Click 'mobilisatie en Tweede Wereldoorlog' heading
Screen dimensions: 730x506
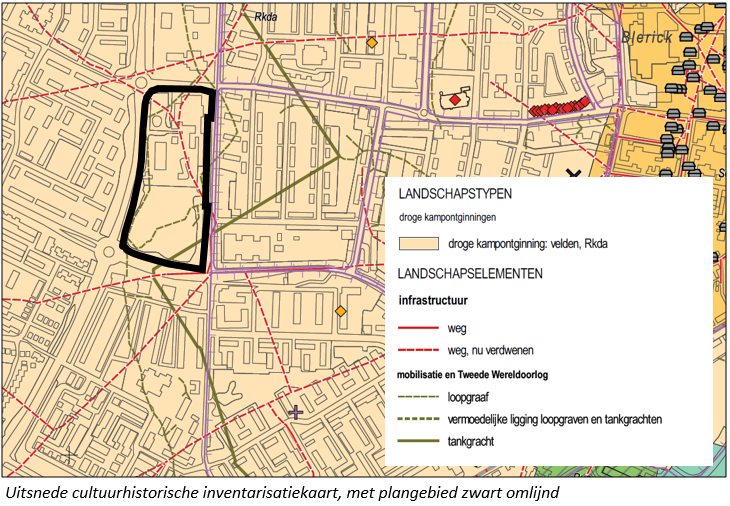tap(472, 375)
